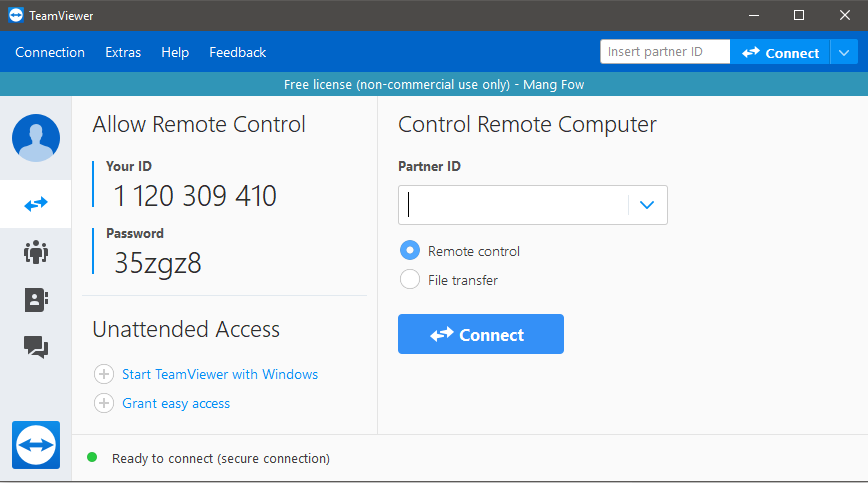Click Your ID number 1 120 309 410
Screen dimensions: 868x483
click(195, 196)
